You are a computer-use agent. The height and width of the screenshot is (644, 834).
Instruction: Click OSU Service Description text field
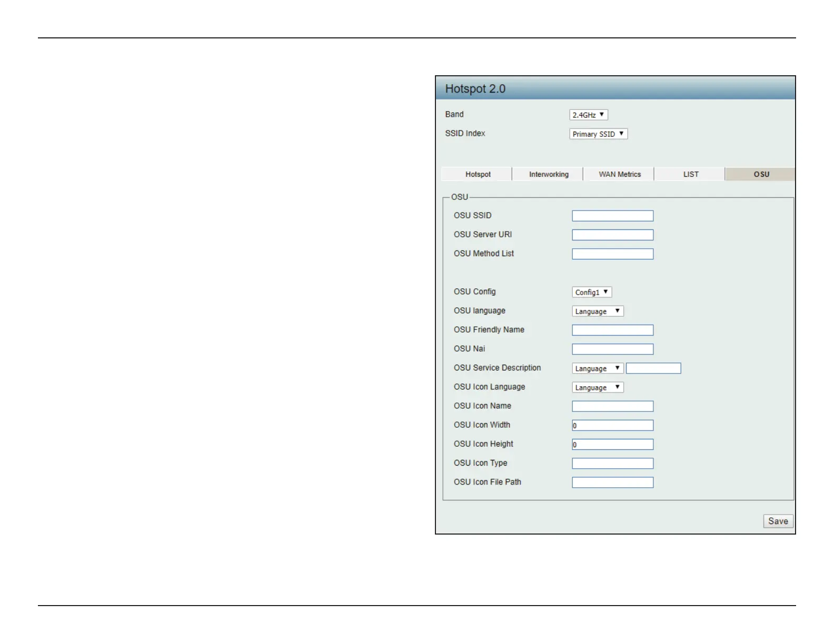(653, 368)
